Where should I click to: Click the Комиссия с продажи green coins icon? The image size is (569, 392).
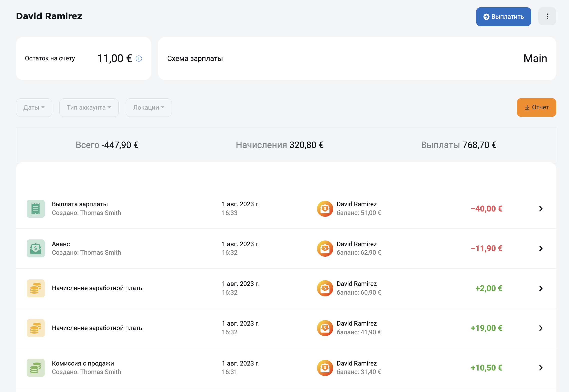coord(36,368)
